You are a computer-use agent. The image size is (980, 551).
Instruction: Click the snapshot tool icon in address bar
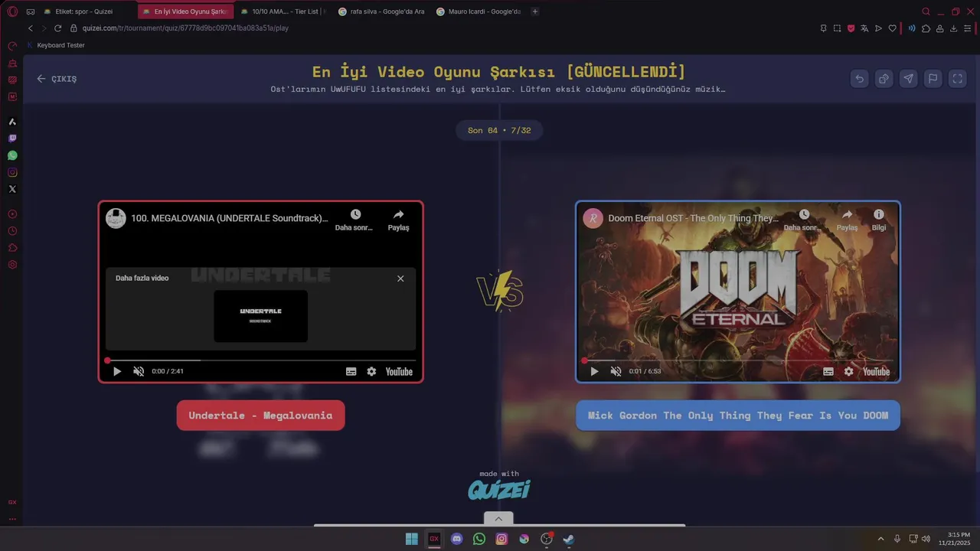838,28
